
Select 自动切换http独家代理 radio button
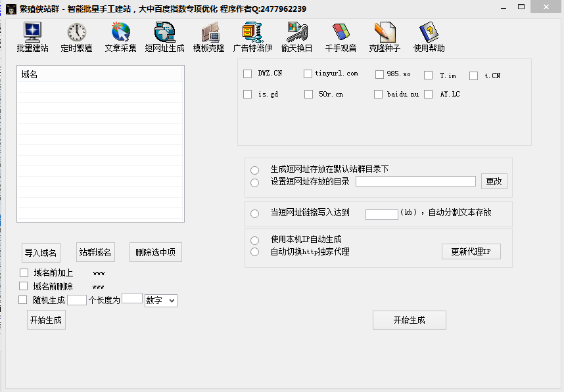coord(254,252)
